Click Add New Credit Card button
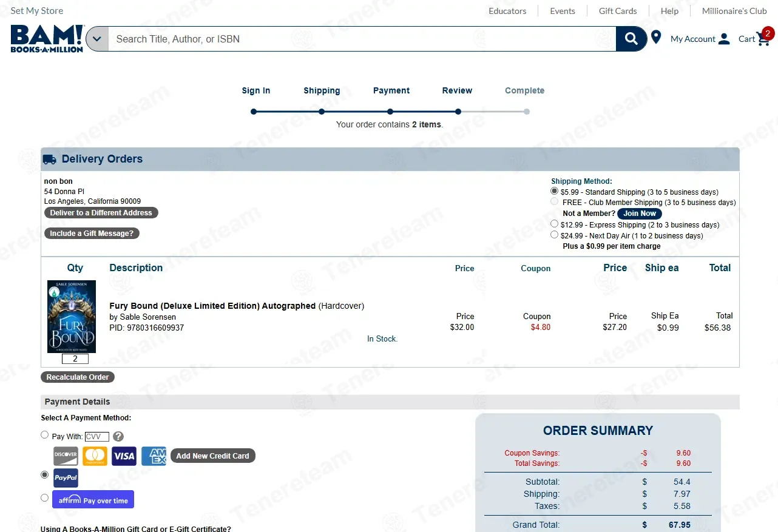 [213, 456]
